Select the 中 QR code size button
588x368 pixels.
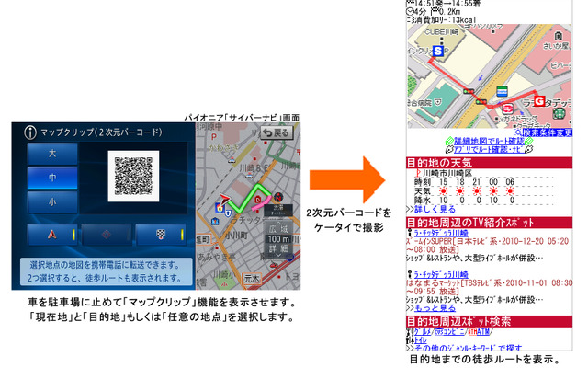pyautogui.click(x=52, y=178)
